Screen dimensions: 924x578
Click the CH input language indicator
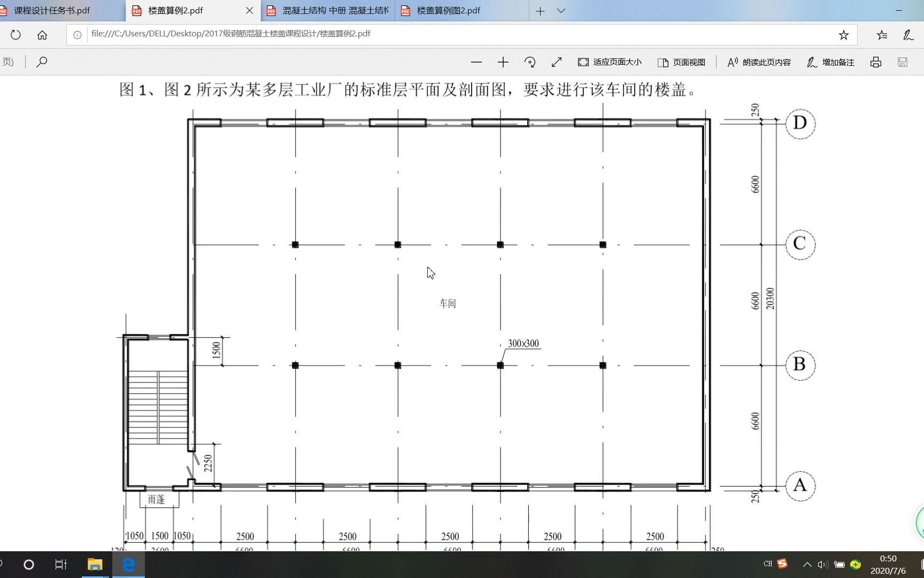click(x=768, y=564)
